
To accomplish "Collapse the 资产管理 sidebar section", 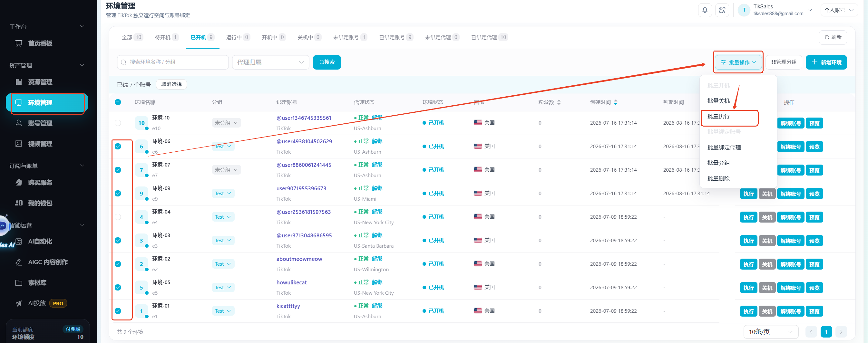I will point(82,65).
